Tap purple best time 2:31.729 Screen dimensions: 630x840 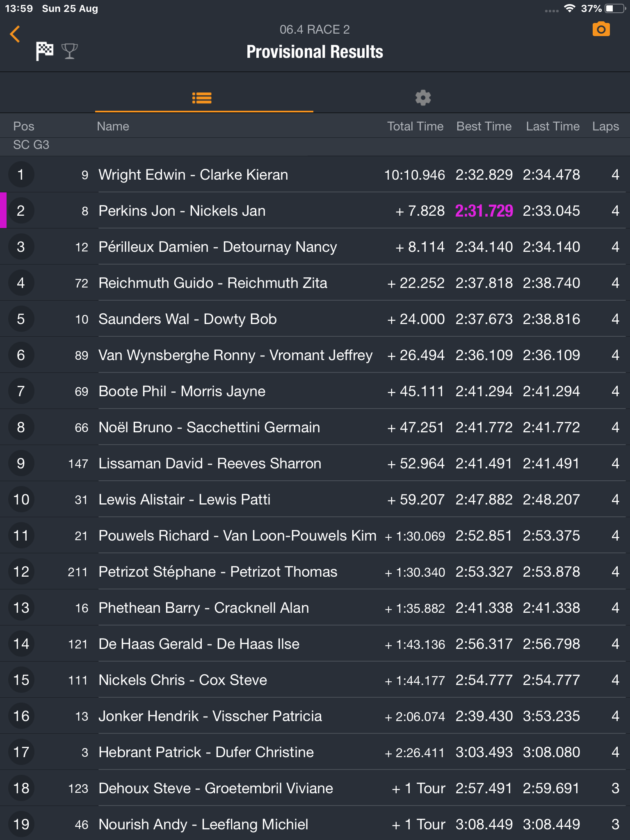click(484, 211)
